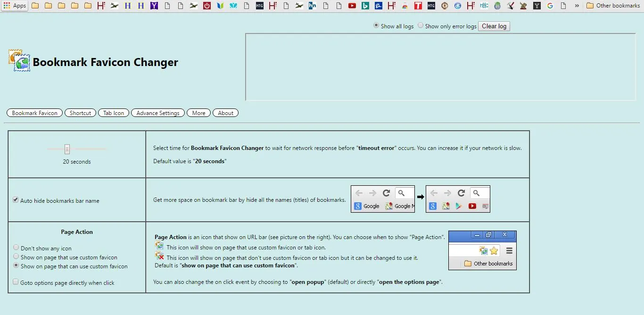The width and height of the screenshot is (644, 315).
Task: Open the 'MHC' bookmark icon
Action: pos(484,6)
